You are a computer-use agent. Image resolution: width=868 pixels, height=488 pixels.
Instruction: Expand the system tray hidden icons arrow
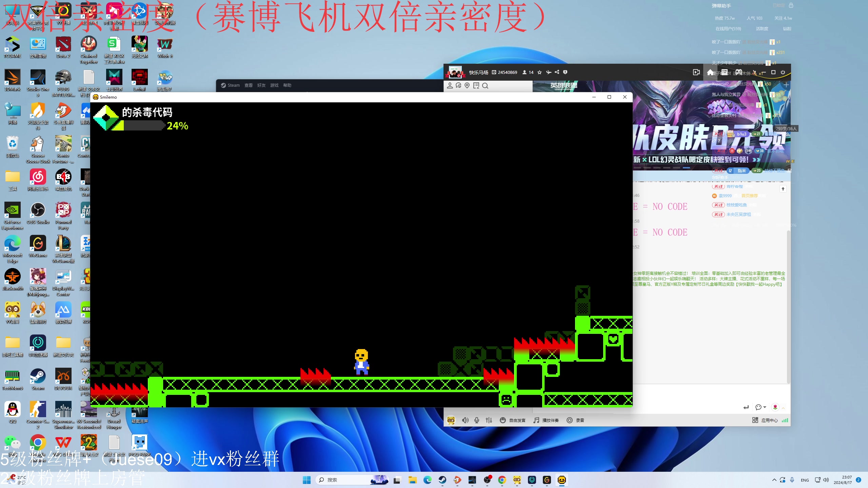tap(774, 480)
